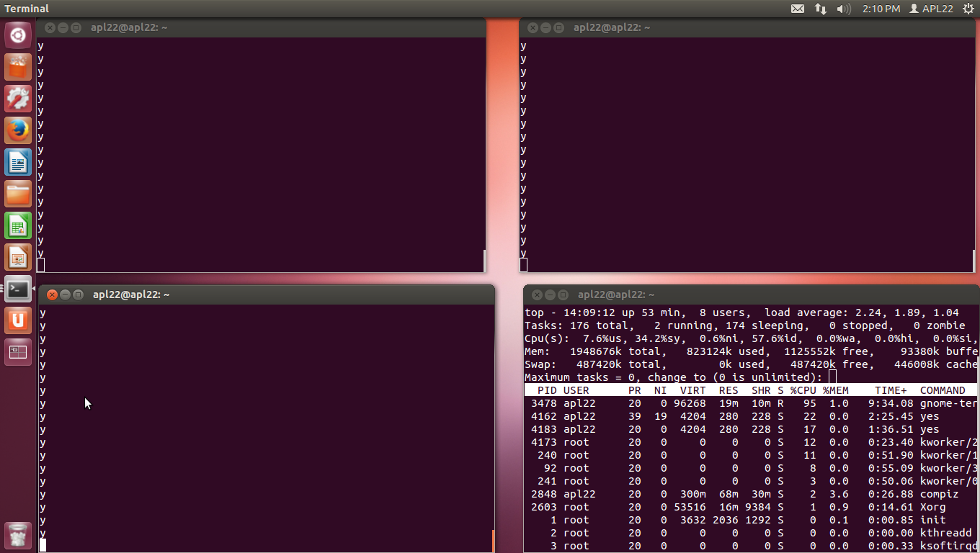Launch Firefox web browser from the launcher
Viewport: 980px width, 553px height.
point(18,130)
